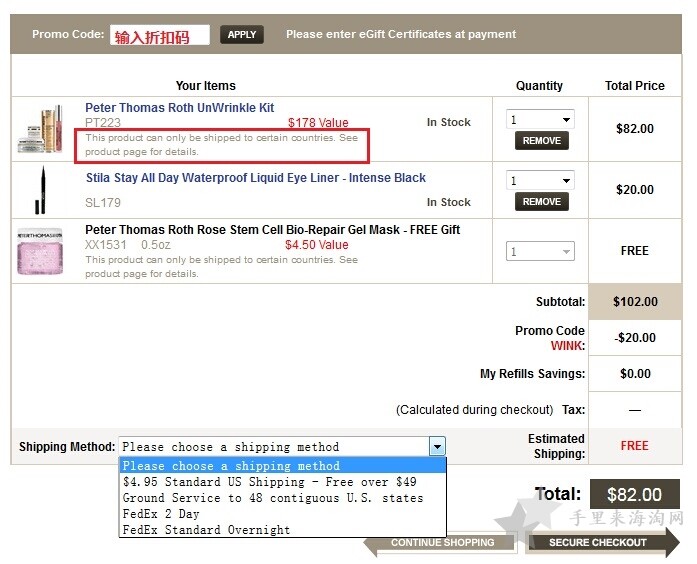697x564 pixels.
Task: Click the Continue Shopping arrow button
Action: [440, 543]
